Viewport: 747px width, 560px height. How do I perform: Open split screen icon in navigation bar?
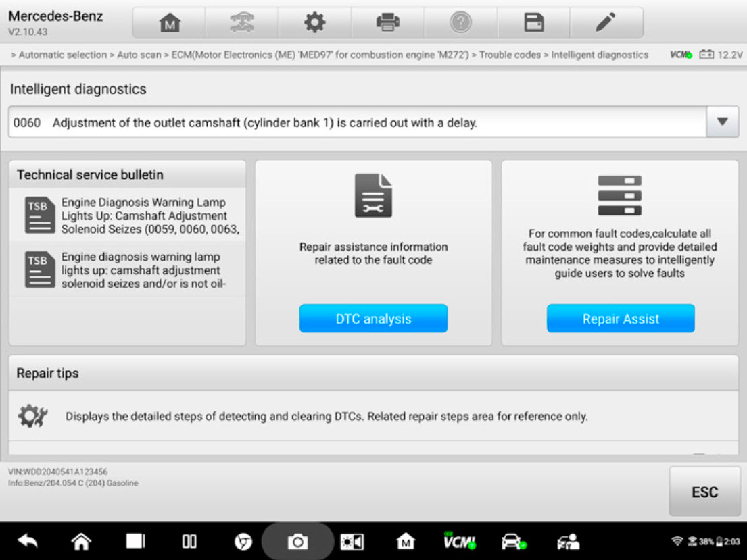189,541
